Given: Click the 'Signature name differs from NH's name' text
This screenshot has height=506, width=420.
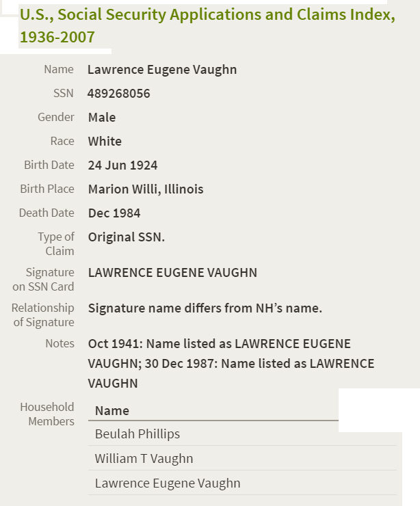Looking at the screenshot, I should click(x=205, y=308).
